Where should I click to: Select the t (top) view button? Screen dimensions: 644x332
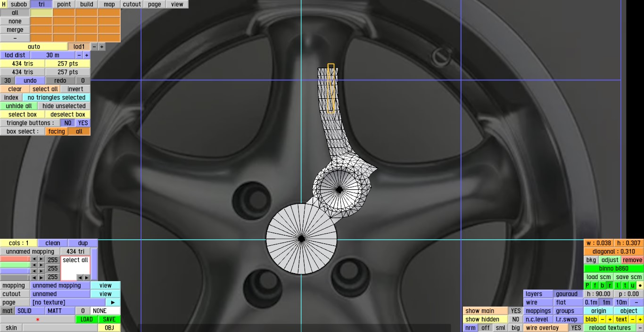coord(625,285)
